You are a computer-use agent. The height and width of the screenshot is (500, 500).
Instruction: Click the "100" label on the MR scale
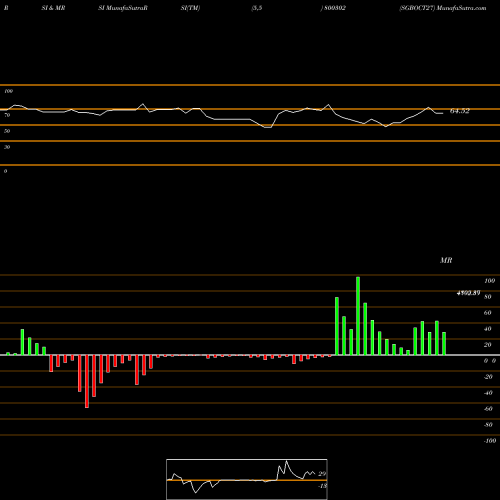489,281
